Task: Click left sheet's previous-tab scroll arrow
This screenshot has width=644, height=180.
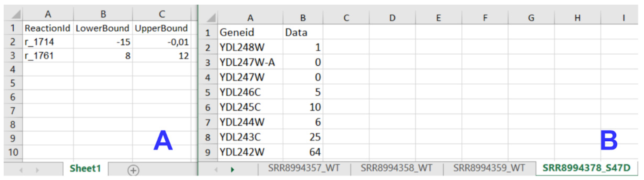Action: click(21, 170)
